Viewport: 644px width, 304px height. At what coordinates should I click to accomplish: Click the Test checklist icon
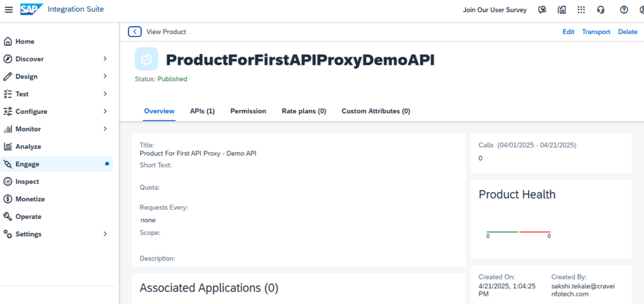(x=8, y=94)
